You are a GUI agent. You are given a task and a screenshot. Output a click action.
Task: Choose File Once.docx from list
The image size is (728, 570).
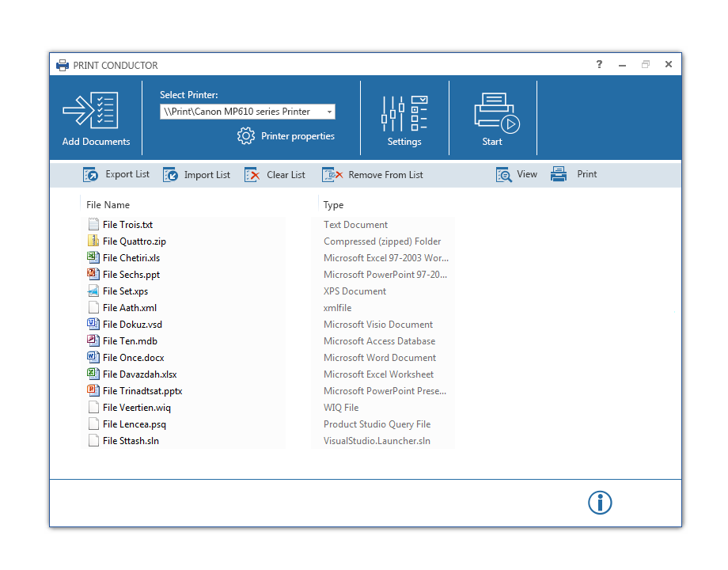(x=133, y=358)
